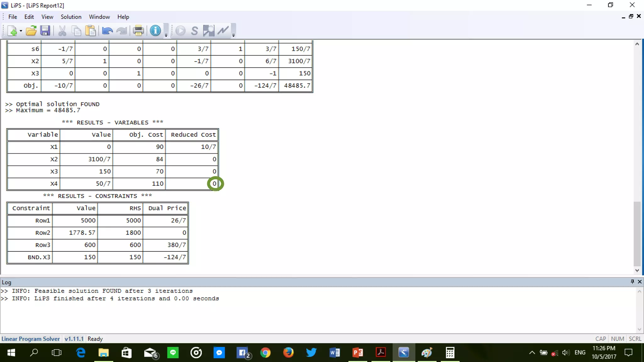Print the report via printer icon
The image size is (644, 362).
pyautogui.click(x=138, y=31)
